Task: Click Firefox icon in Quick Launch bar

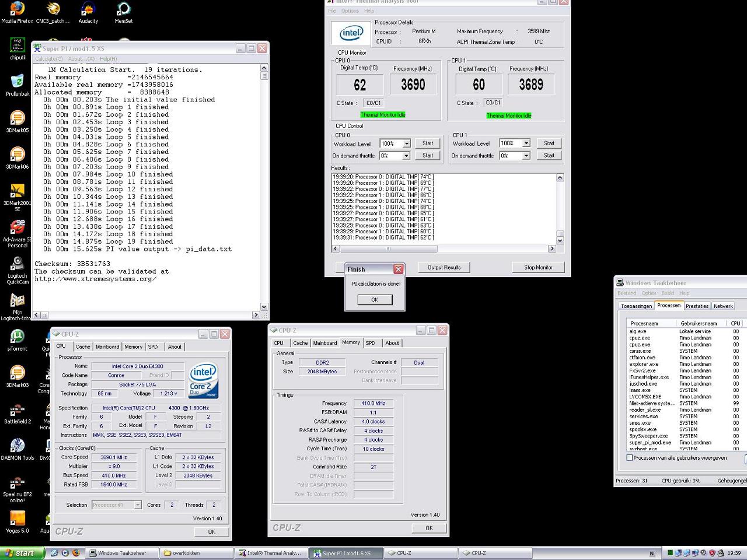Action: point(76,553)
